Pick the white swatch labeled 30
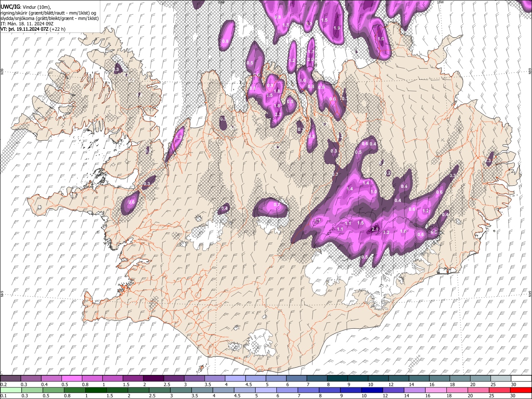Image resolution: width=532 pixels, height=399 pixels. click(x=521, y=379)
